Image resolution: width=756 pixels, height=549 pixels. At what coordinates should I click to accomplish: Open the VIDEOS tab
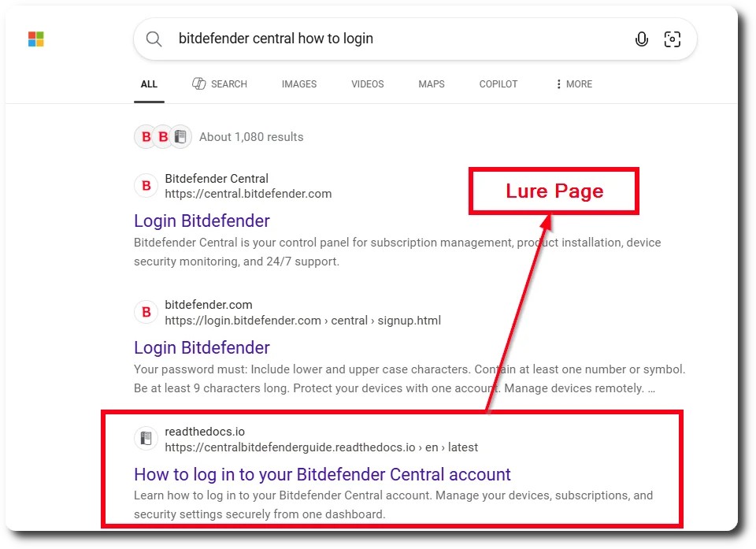pyautogui.click(x=368, y=84)
